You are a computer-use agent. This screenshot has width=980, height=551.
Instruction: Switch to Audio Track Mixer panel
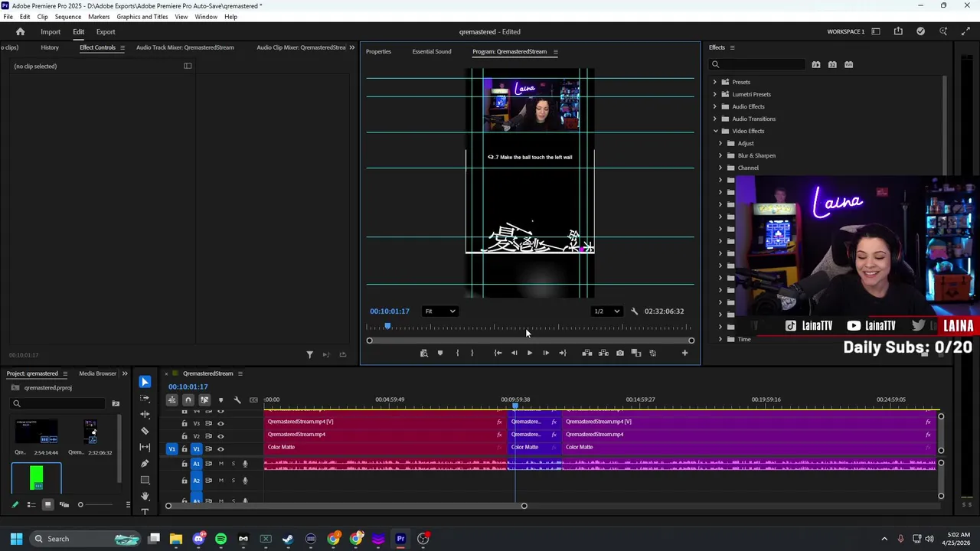[x=185, y=47]
